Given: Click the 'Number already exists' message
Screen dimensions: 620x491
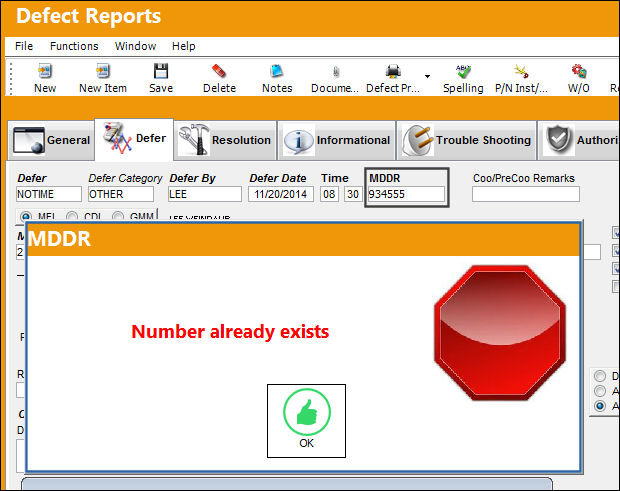Looking at the screenshot, I should point(230,332).
